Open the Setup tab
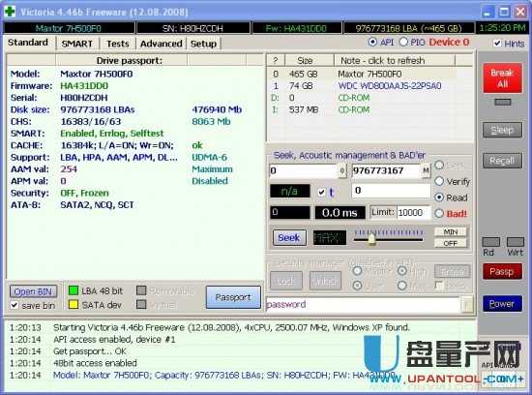The width and height of the screenshot is (532, 395). pos(203,44)
